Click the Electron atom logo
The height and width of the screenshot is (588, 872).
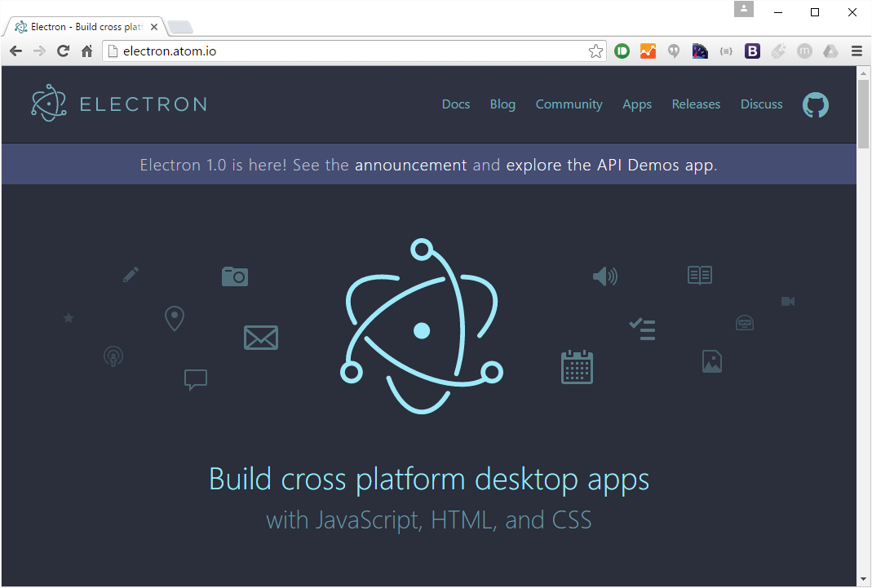(x=49, y=104)
